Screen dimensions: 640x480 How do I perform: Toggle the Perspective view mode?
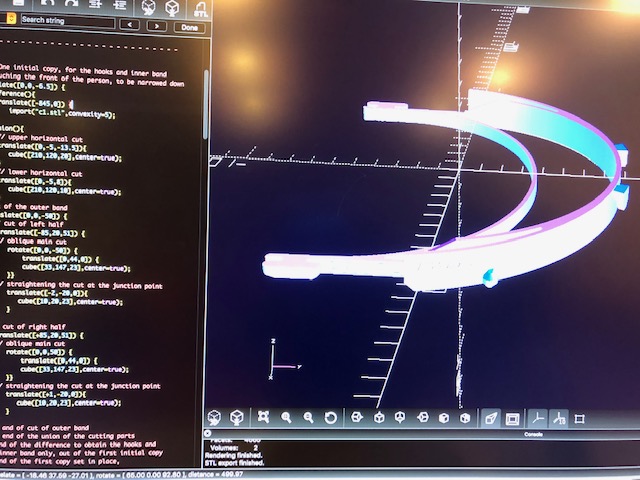pos(490,417)
